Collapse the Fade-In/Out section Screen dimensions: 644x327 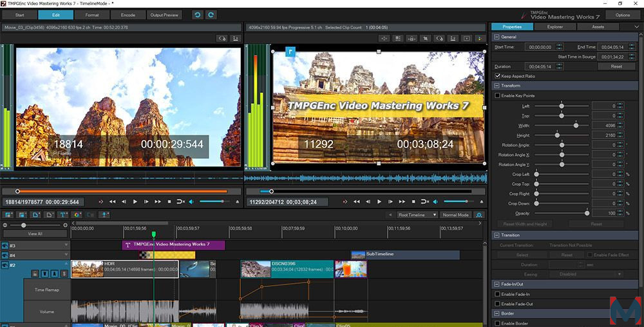496,284
